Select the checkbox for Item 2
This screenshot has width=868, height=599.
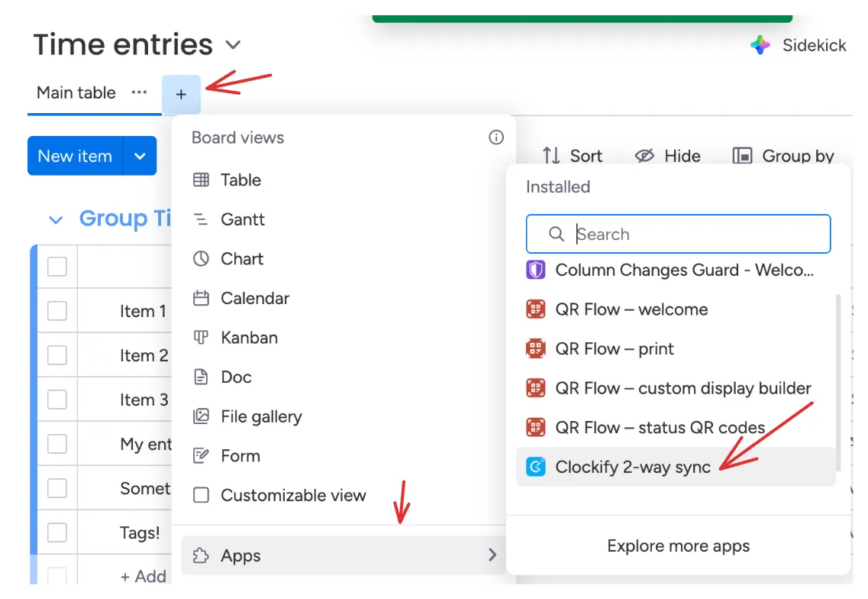click(58, 355)
